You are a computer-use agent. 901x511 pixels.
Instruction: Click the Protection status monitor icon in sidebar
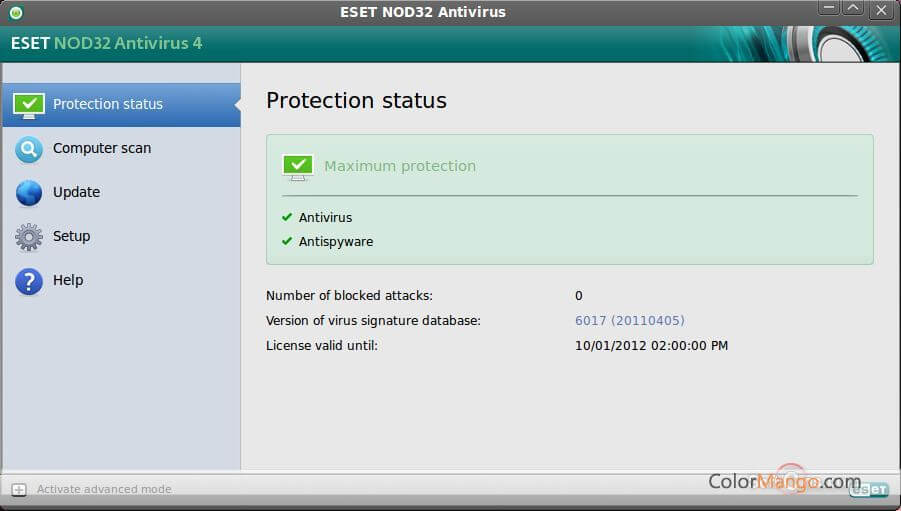(29, 104)
